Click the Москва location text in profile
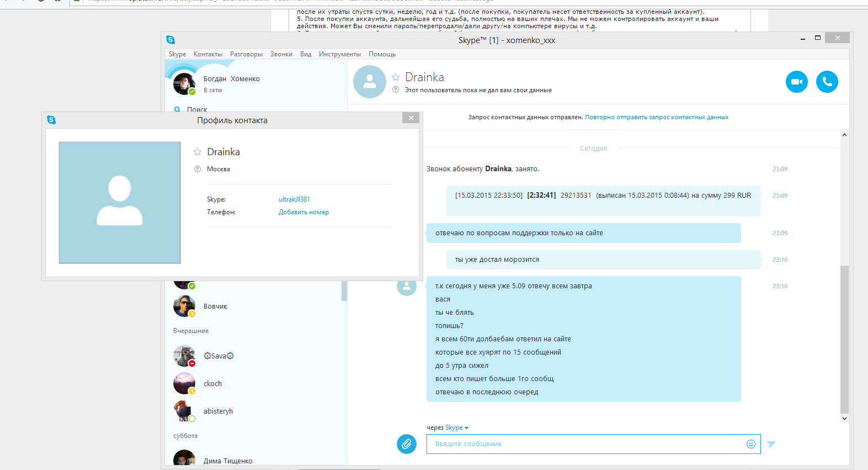Image resolution: width=868 pixels, height=470 pixels. (219, 169)
